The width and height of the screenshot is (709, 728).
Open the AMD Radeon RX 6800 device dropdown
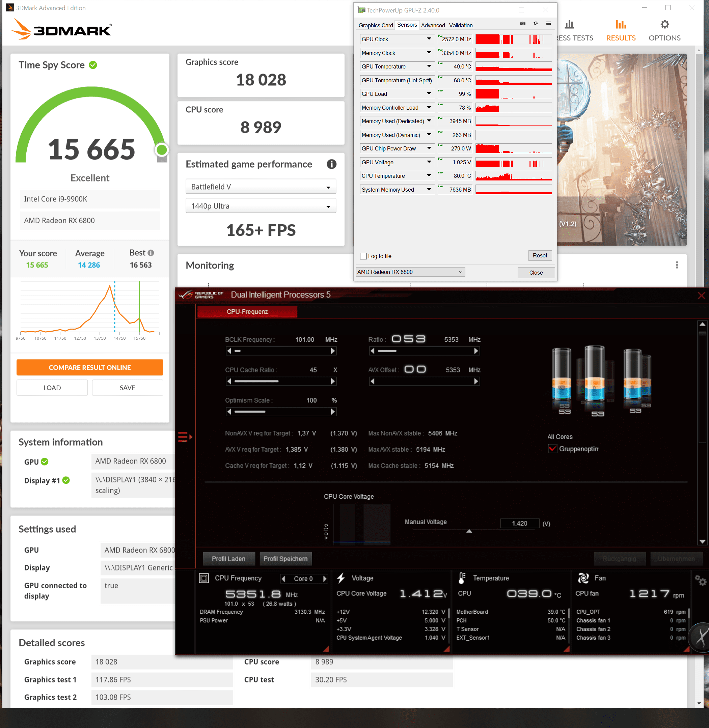tap(410, 272)
